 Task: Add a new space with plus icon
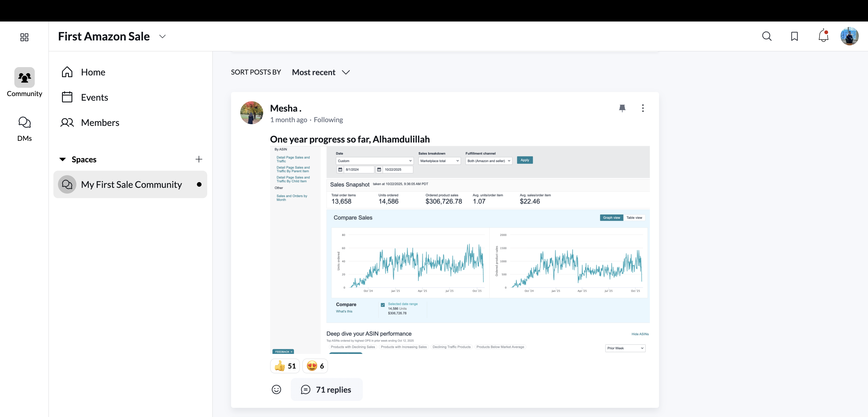(x=199, y=159)
